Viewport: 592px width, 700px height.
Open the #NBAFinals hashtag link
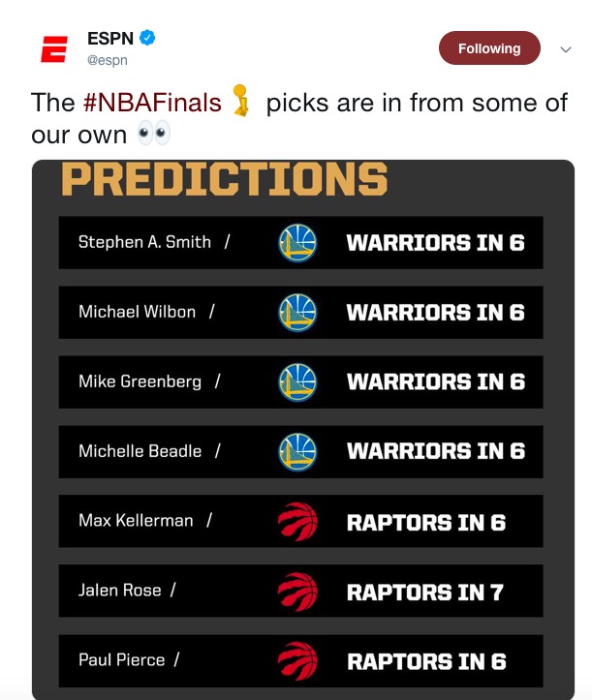pos(152,103)
